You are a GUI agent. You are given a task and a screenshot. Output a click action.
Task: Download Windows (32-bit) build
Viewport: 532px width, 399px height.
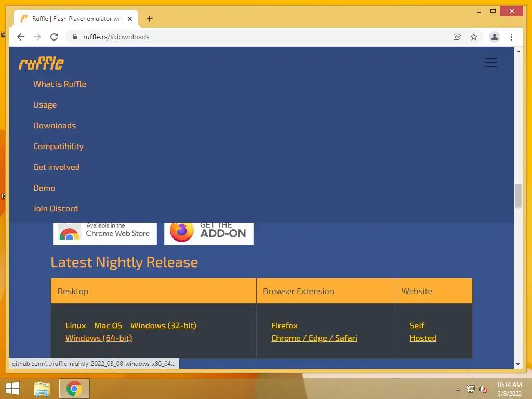coord(163,325)
